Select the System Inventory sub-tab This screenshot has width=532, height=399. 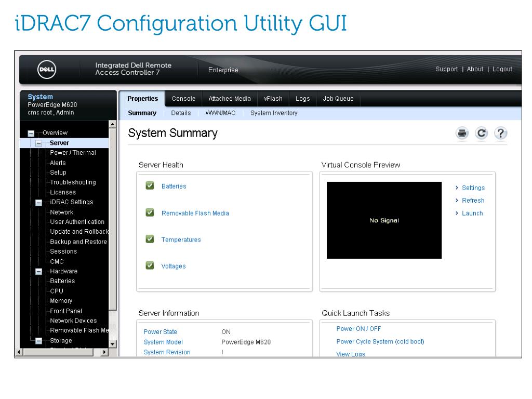pyautogui.click(x=274, y=113)
